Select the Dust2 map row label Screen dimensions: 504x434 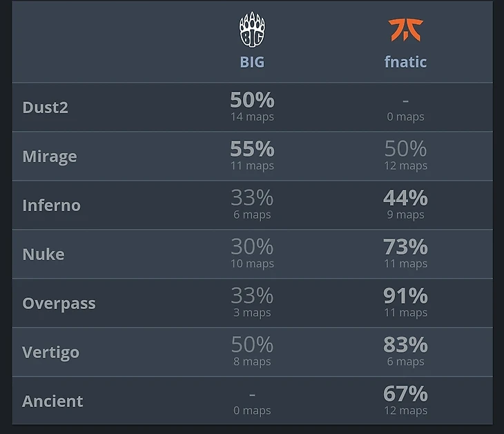point(46,108)
